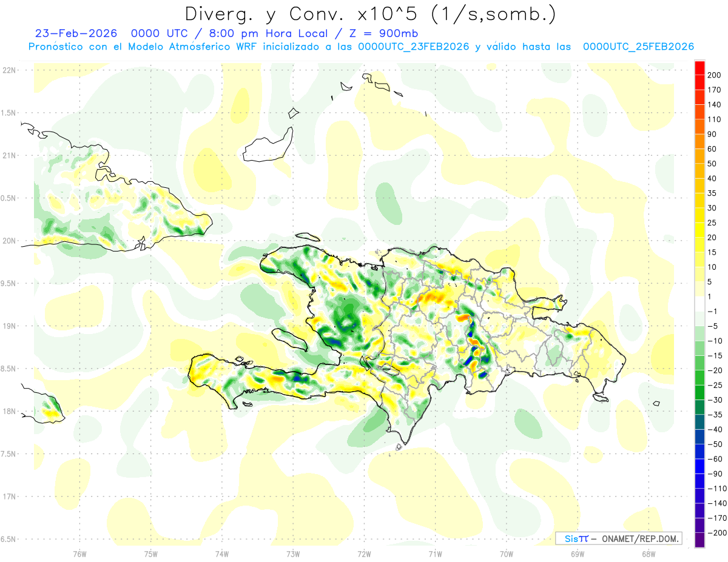Click the latitude label "7.5N"
Viewport: 728px width, 562px height.
tap(9, 454)
